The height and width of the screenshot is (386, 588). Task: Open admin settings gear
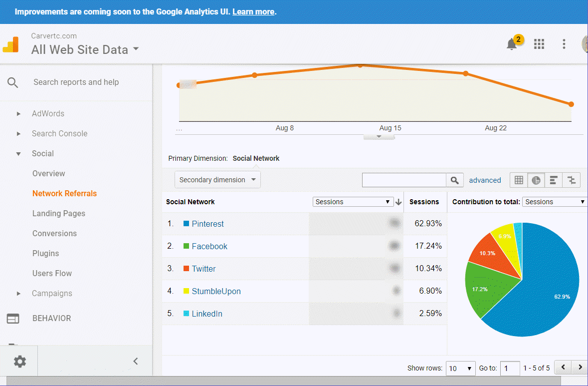coord(20,361)
